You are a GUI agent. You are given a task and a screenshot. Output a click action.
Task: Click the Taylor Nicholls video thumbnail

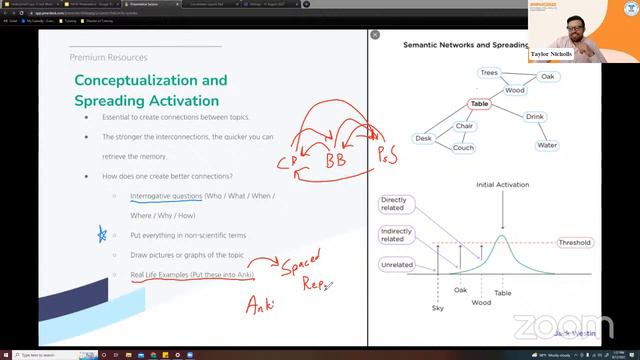584,31
